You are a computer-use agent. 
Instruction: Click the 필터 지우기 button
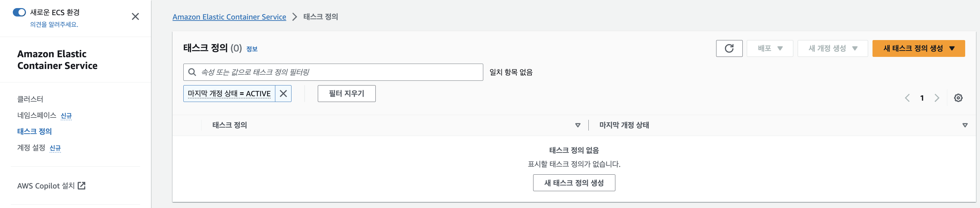tap(346, 94)
